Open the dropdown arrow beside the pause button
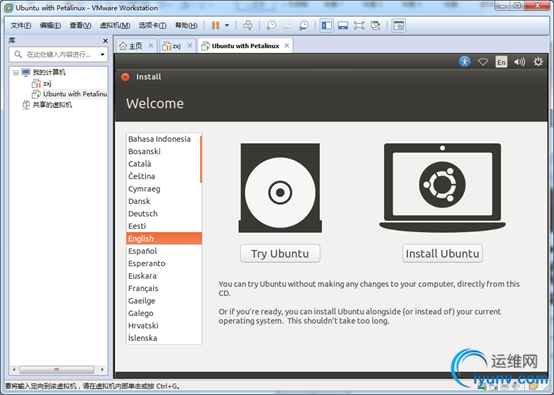Image resolution: width=554 pixels, height=395 pixels. click(x=227, y=25)
